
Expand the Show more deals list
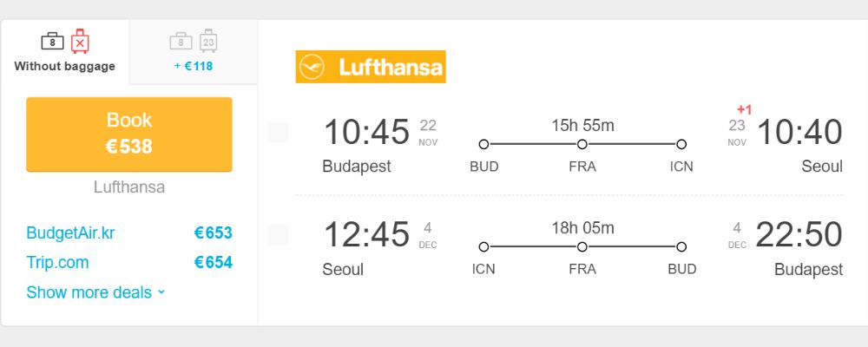click(x=95, y=292)
